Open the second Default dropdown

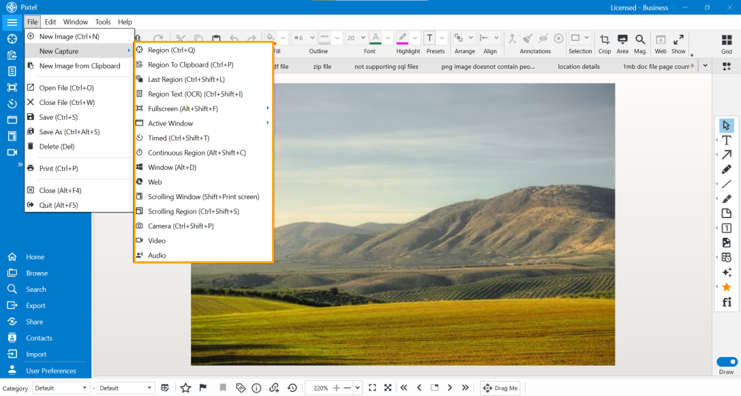(126, 388)
